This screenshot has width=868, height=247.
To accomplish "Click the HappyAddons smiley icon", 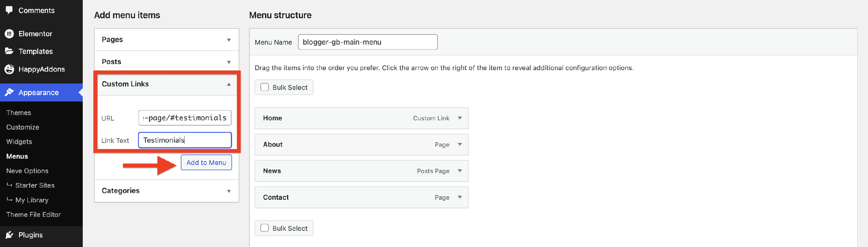I will (x=9, y=69).
